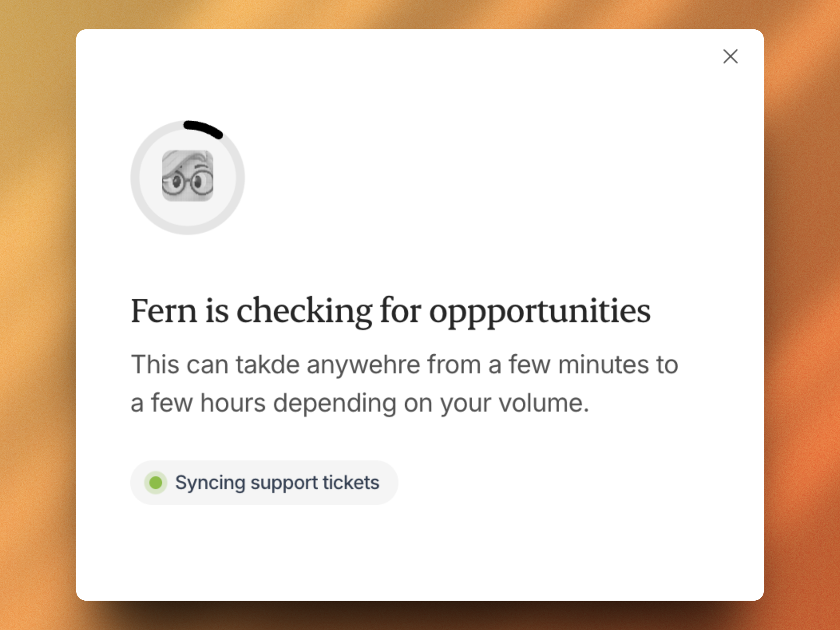840x630 pixels.
Task: Click inside the white modal card
Action: pos(525,547)
